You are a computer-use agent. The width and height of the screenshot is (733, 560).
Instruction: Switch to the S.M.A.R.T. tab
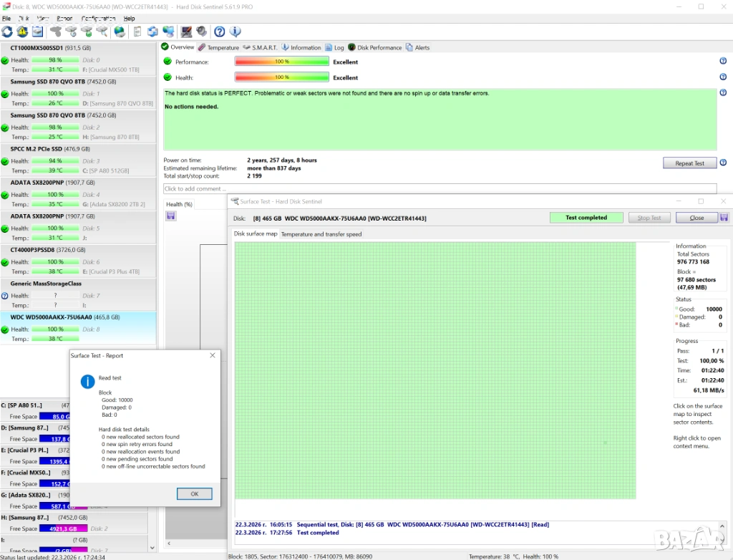pos(260,47)
